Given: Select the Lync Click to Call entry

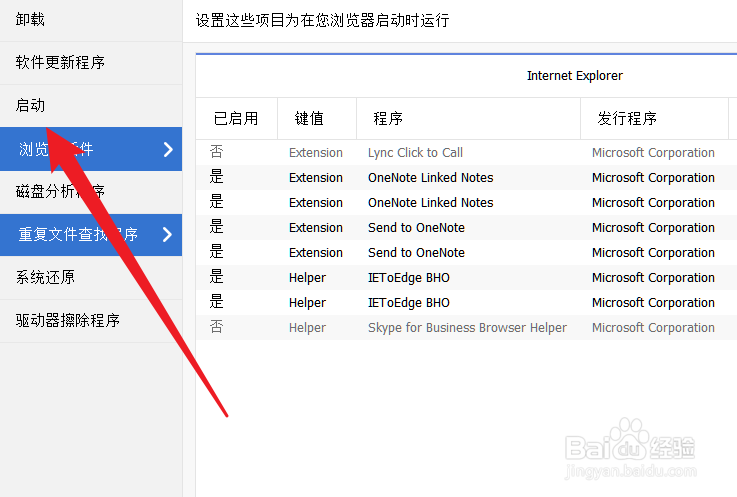Looking at the screenshot, I should [466, 152].
